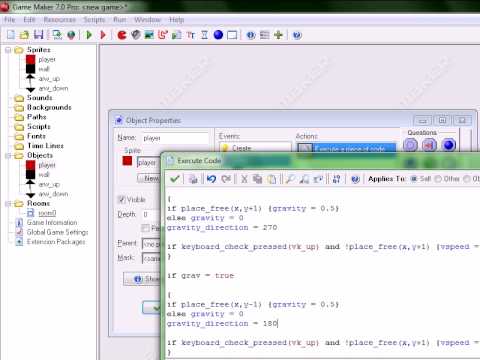480x360 pixels.
Task: Collapse the Rooms folder in the tree
Action: (8, 204)
